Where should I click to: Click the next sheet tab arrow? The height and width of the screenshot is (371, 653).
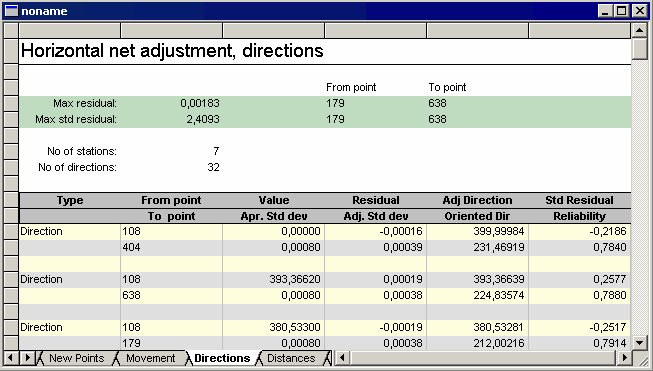coord(27,358)
